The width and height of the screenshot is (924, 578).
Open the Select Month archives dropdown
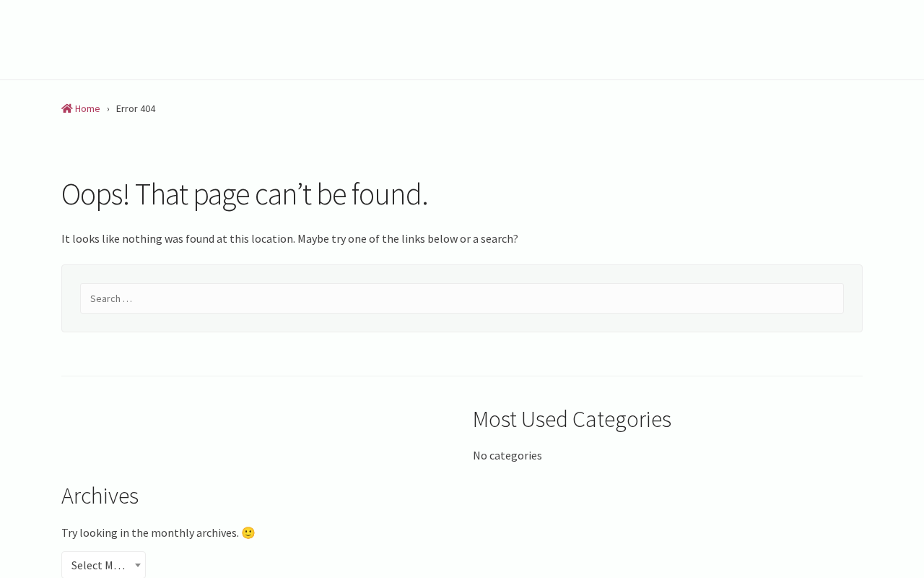(98, 565)
